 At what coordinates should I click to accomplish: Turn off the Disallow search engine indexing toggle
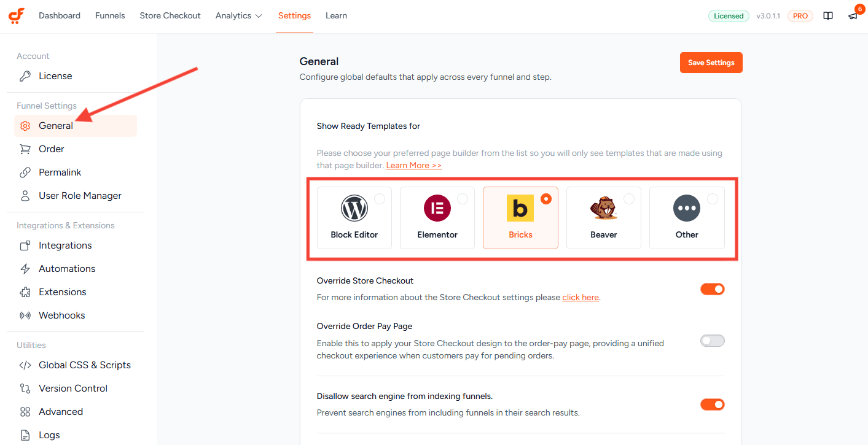coord(713,404)
